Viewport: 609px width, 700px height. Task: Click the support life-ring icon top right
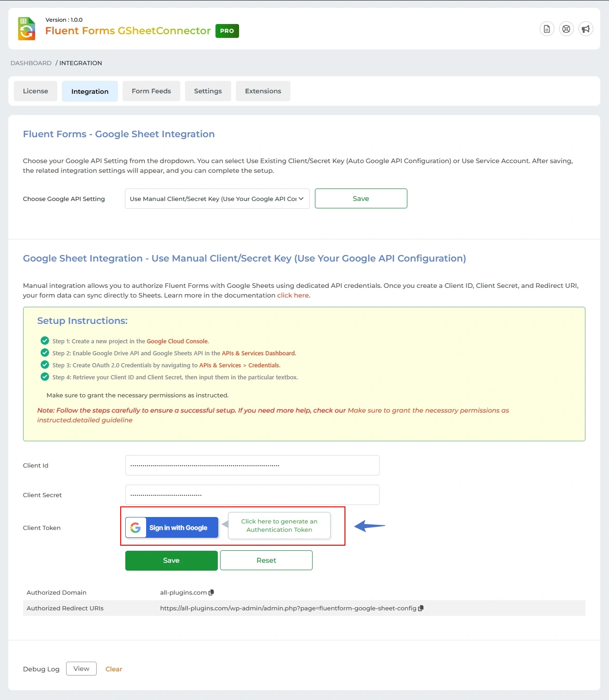(x=566, y=29)
